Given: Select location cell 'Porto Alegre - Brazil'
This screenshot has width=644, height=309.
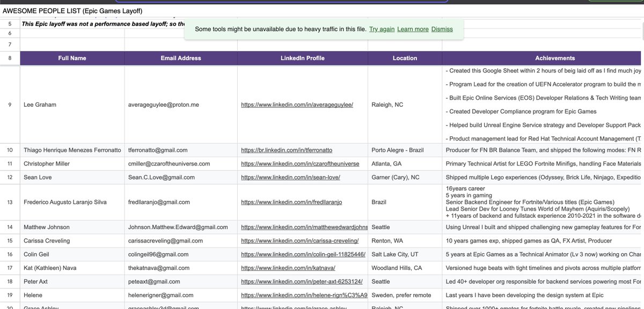Looking at the screenshot, I should pyautogui.click(x=405, y=150).
